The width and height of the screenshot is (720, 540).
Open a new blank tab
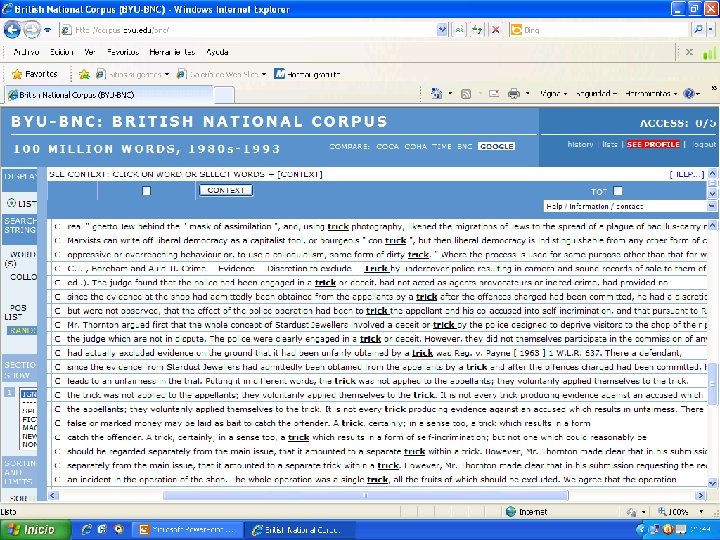coord(224,95)
